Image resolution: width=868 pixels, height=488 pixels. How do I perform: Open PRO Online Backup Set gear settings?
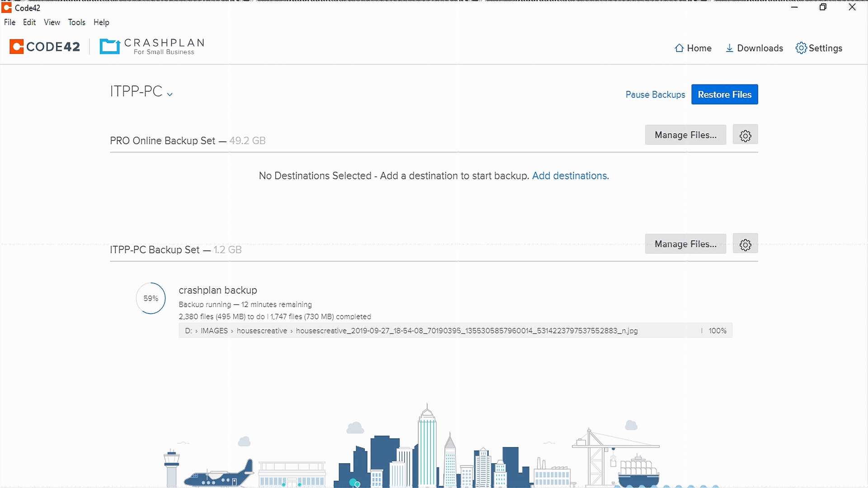(745, 135)
